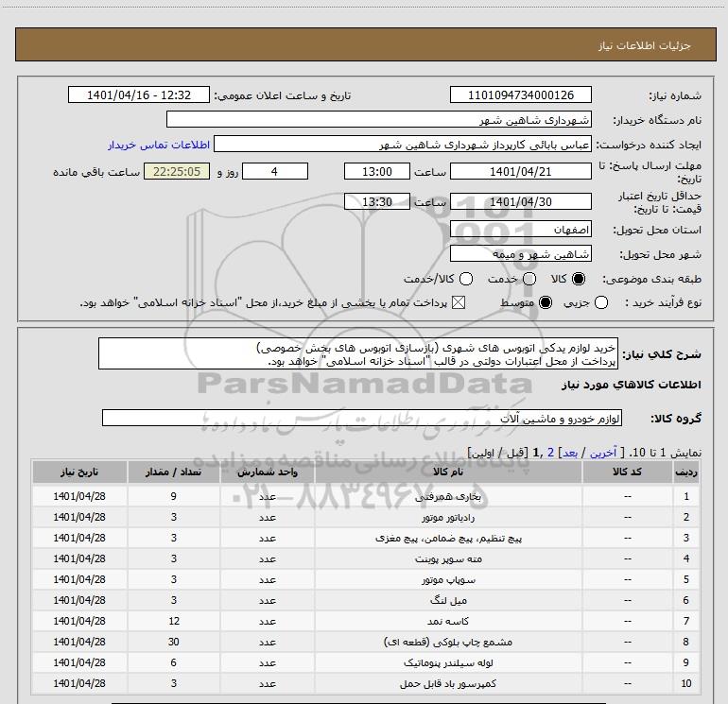Click quantity 6 in لوله سیلندر row
The height and width of the screenshot is (704, 728).
(174, 662)
